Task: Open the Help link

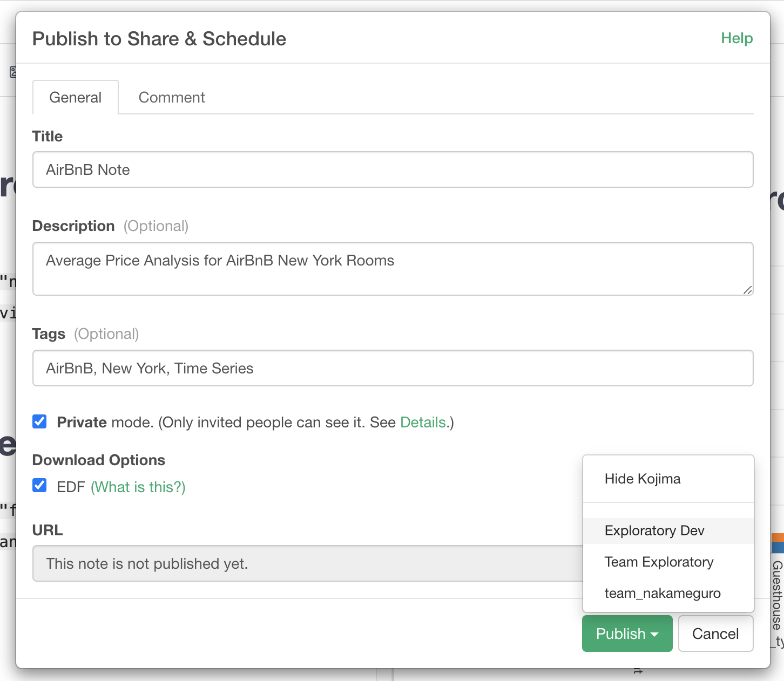Action: point(736,38)
